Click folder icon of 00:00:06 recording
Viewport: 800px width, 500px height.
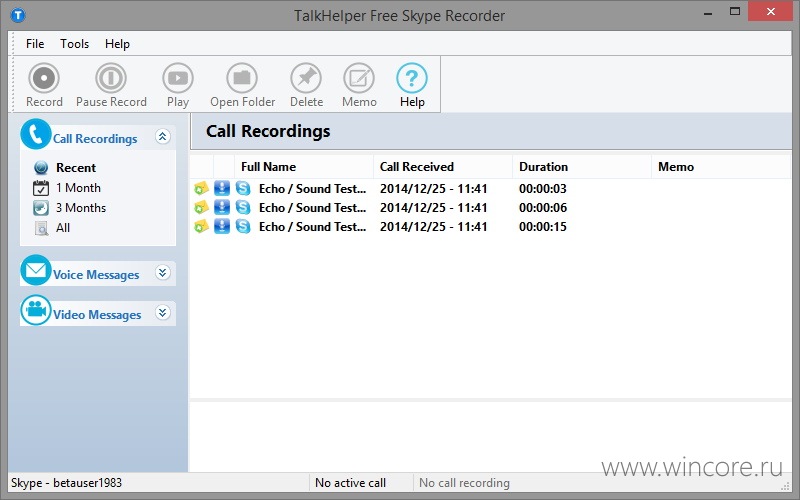(x=202, y=207)
